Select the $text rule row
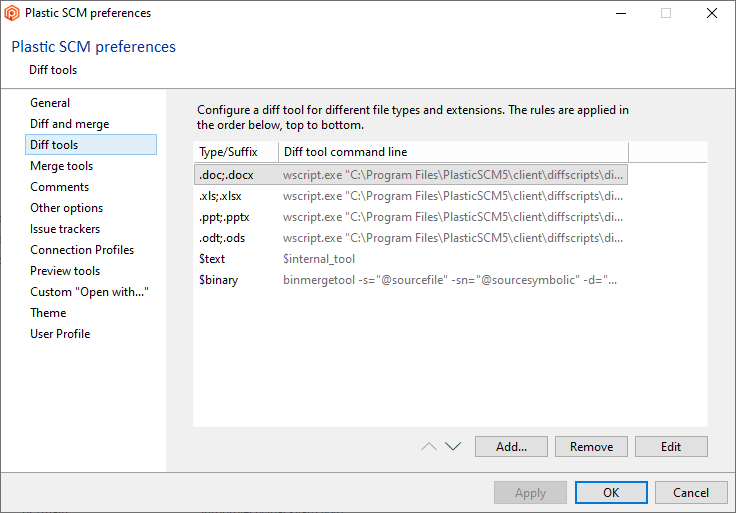 [x=411, y=259]
